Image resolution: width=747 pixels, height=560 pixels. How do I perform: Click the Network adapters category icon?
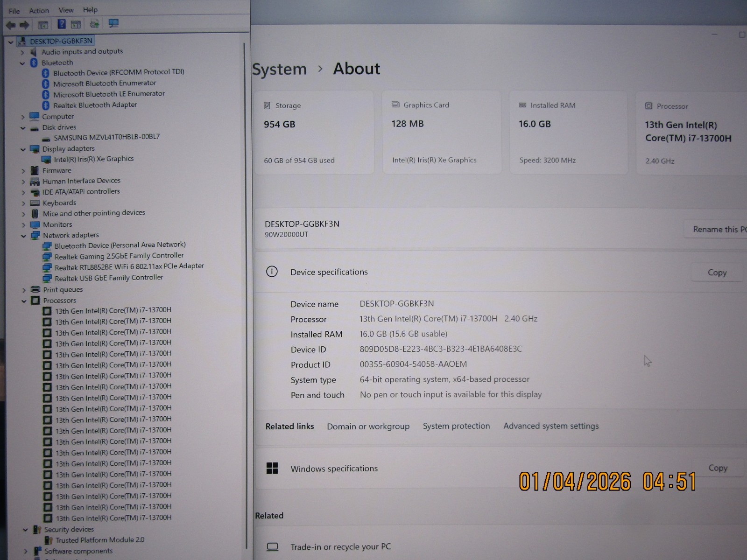pyautogui.click(x=35, y=236)
